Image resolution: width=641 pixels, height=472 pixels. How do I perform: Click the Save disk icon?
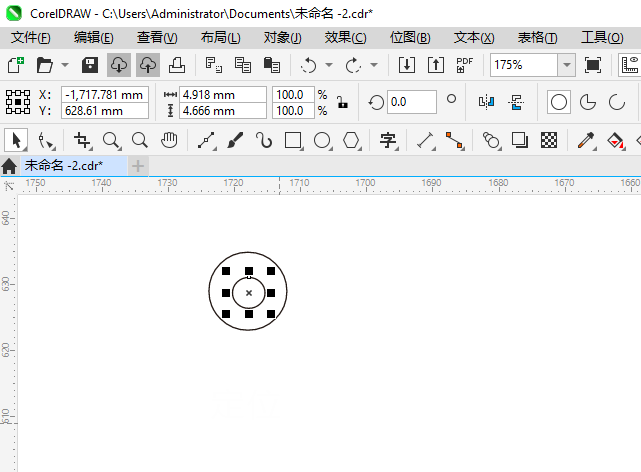pos(90,65)
